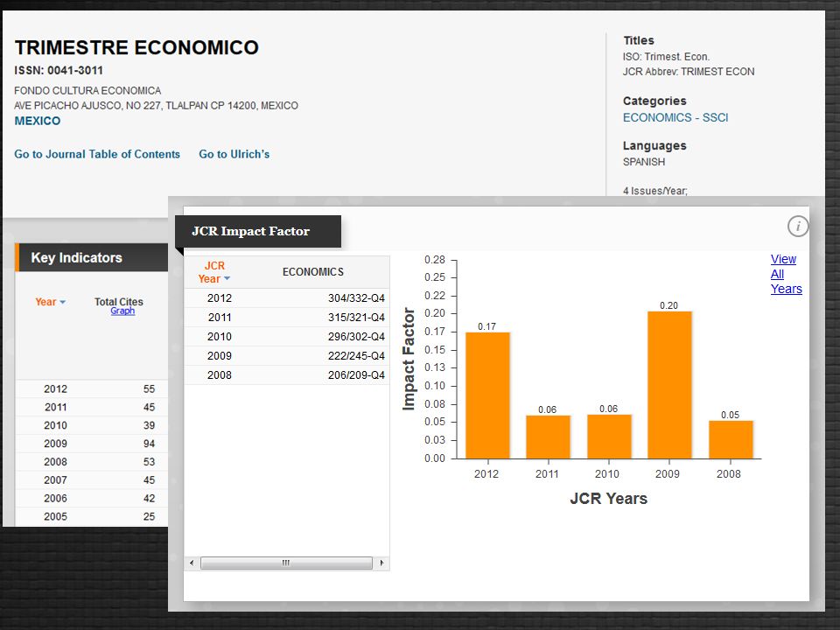The width and height of the screenshot is (840, 630).
Task: Click year 2007 in Key Indicators
Action: click(x=56, y=480)
